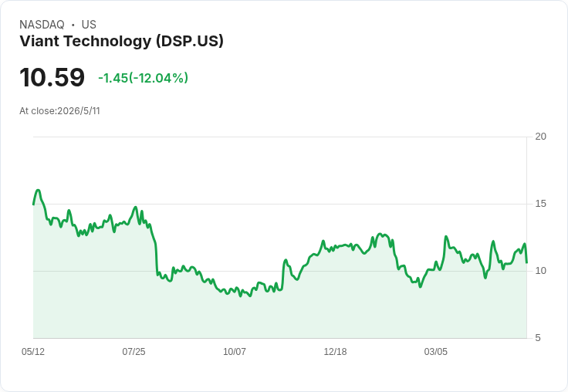Select the 10/07 date axis label
The height and width of the screenshot is (392, 568).
pyautogui.click(x=235, y=352)
